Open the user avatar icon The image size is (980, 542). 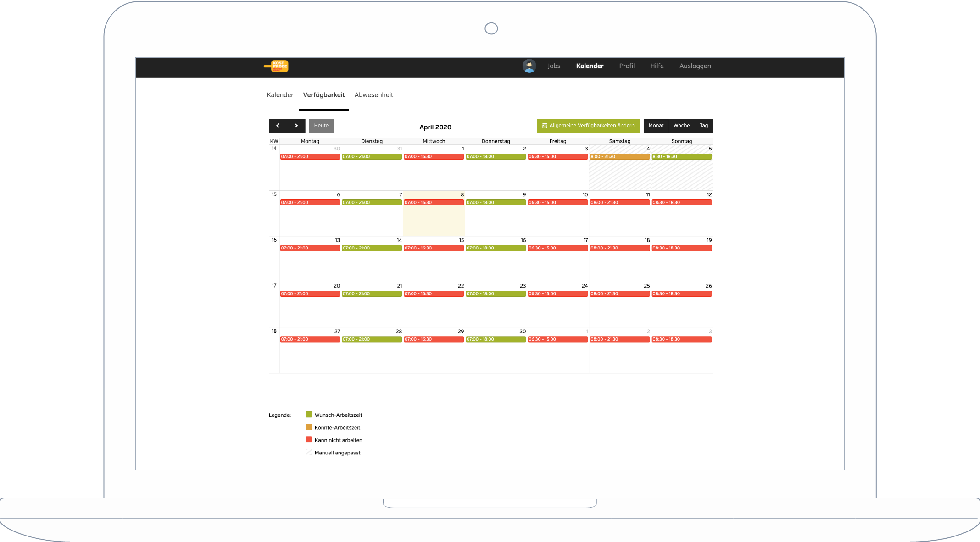click(x=529, y=66)
